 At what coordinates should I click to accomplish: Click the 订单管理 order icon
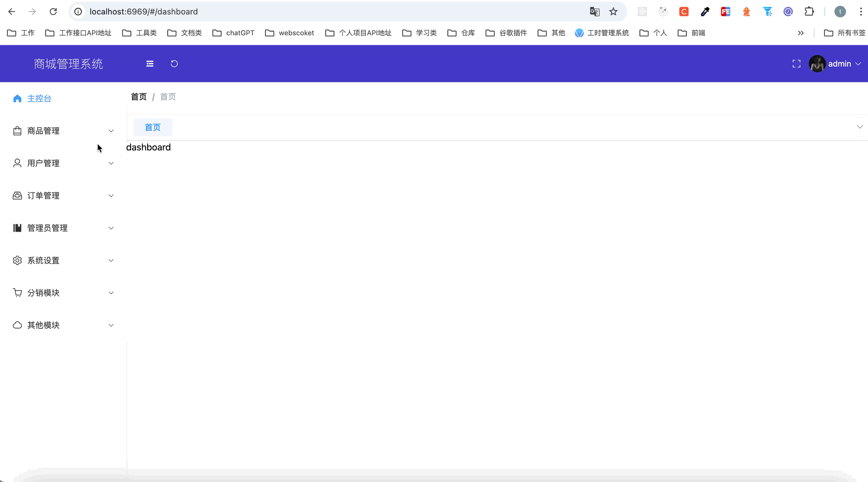pos(16,195)
